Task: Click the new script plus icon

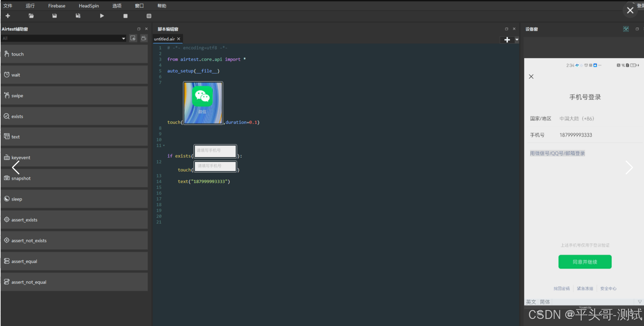Action: point(8,16)
